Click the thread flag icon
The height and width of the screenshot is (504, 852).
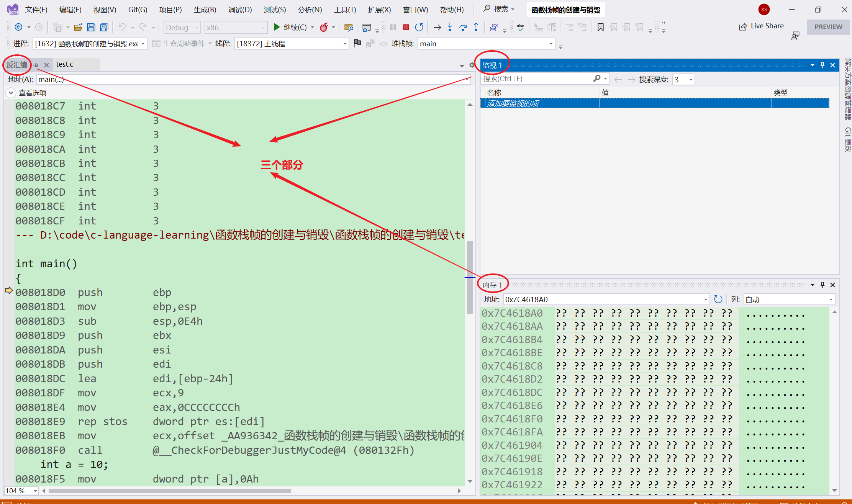[x=357, y=43]
